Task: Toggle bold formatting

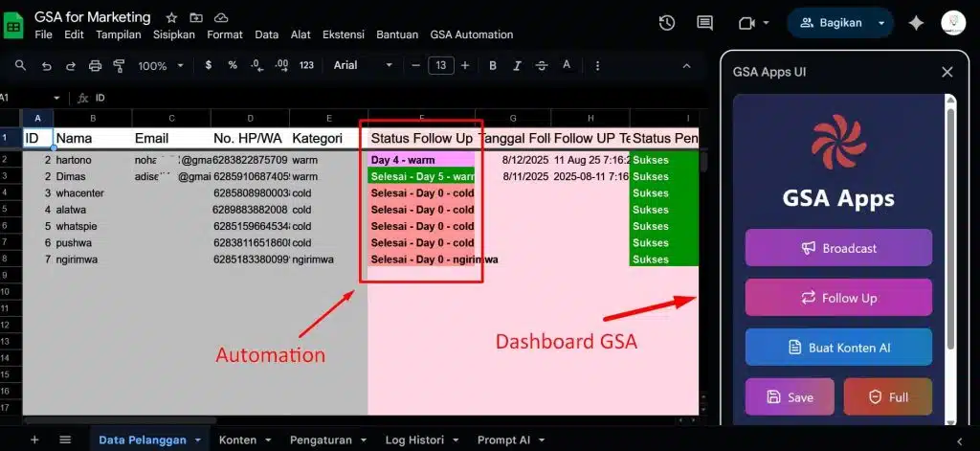Action: [493, 65]
